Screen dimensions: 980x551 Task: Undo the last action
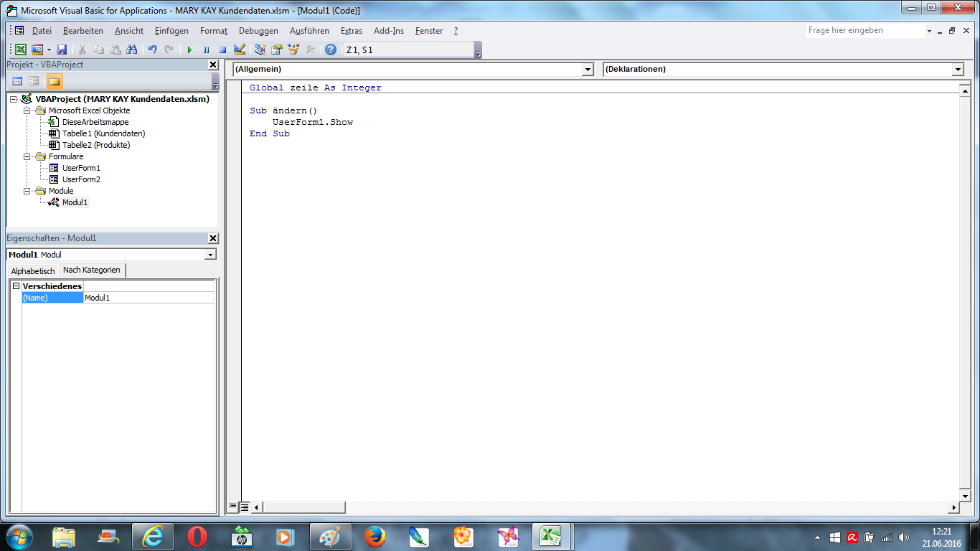pos(152,50)
